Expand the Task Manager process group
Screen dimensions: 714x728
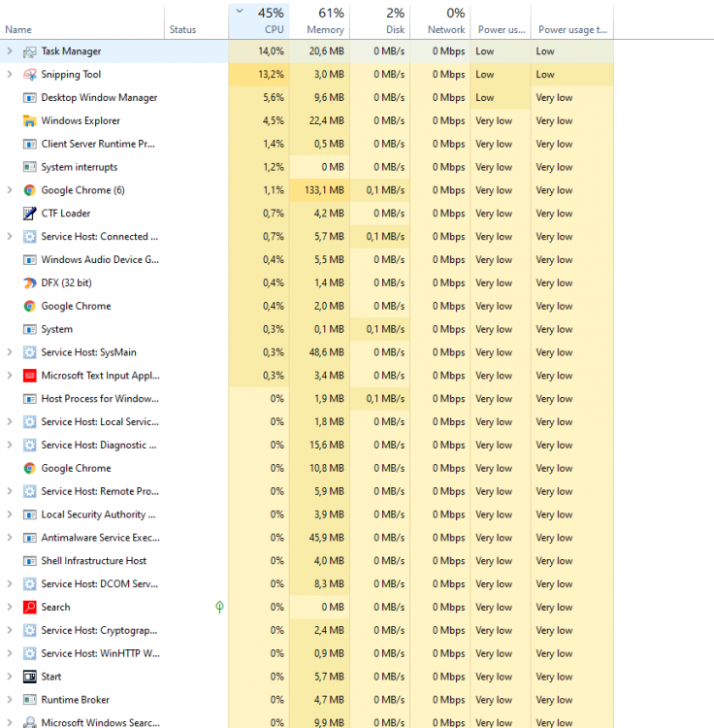pyautogui.click(x=10, y=51)
